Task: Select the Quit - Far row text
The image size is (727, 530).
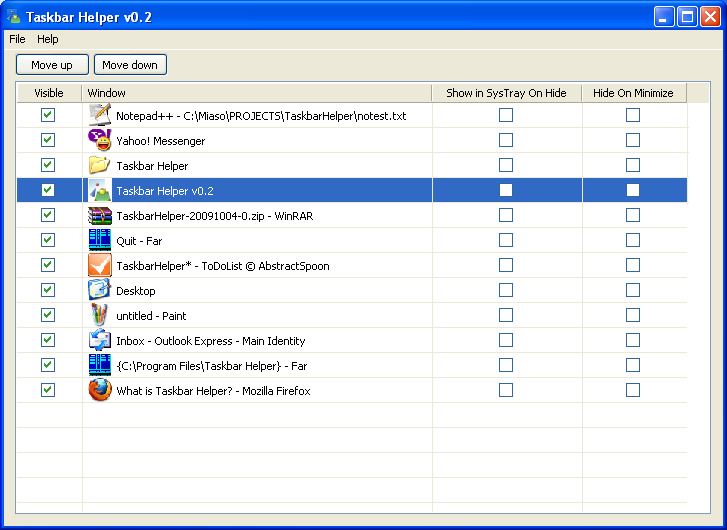Action: [139, 241]
